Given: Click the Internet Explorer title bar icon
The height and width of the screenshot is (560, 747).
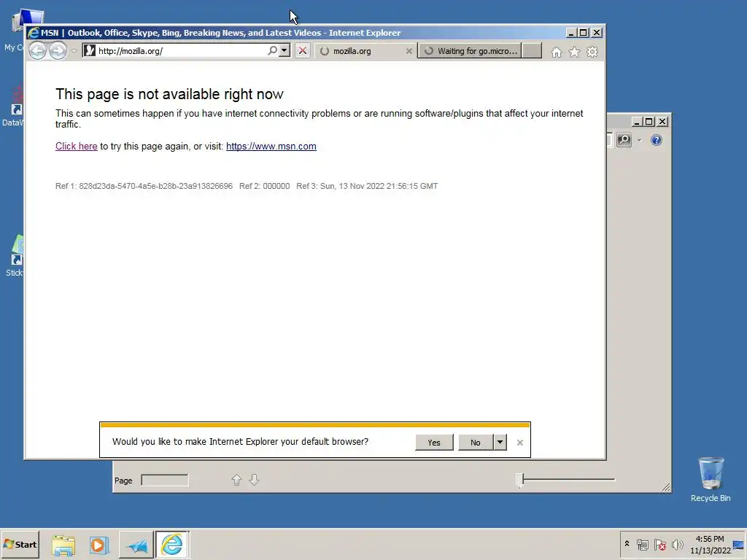Looking at the screenshot, I should coord(34,33).
